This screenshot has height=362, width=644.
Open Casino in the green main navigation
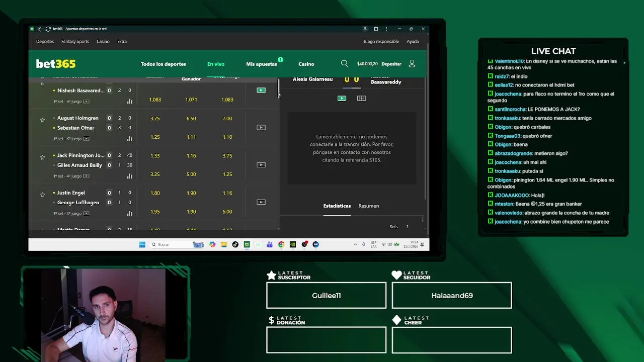coord(306,64)
